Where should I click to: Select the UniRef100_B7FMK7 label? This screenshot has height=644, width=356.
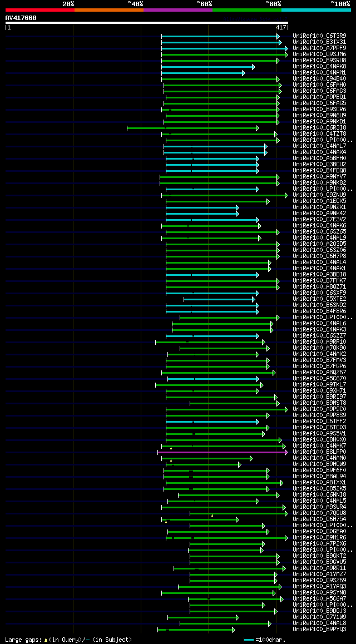click(x=319, y=281)
